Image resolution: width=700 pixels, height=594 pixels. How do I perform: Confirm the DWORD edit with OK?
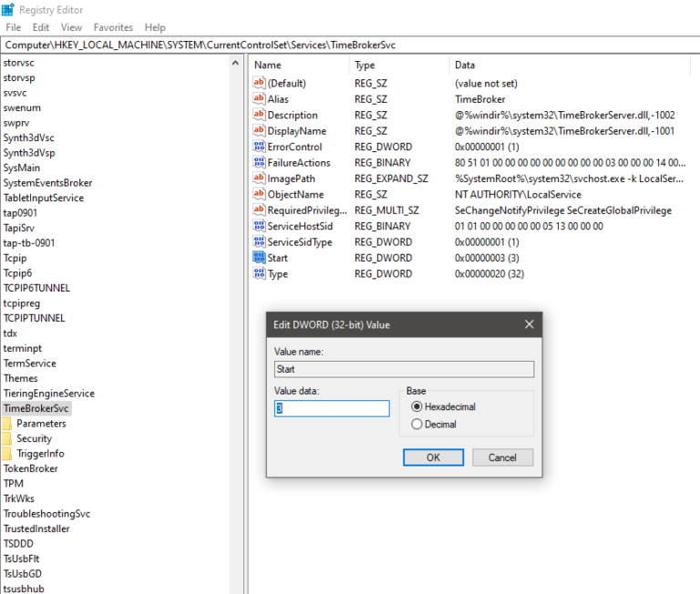[433, 457]
